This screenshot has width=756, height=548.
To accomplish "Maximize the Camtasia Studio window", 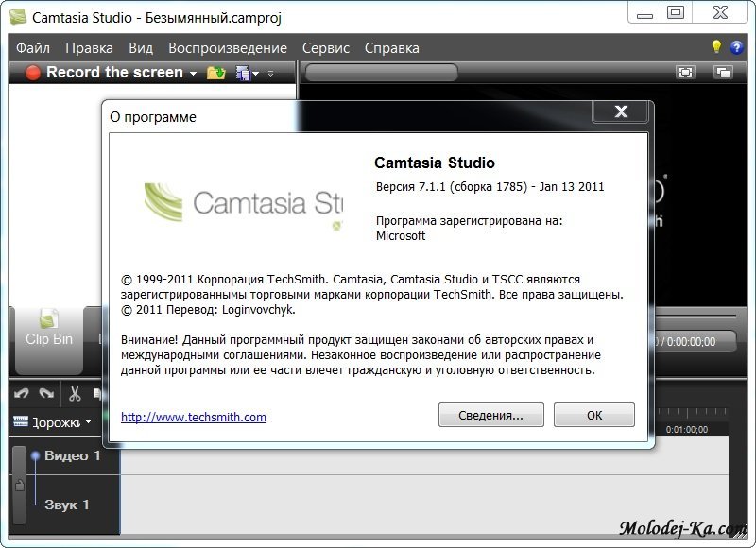I will (676, 12).
